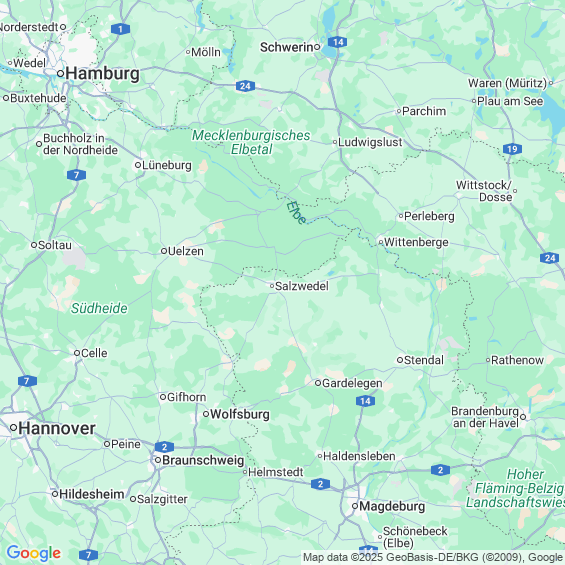Screen dimensions: 565x565
Task: Click the Schwerin city label
Action: (286, 47)
